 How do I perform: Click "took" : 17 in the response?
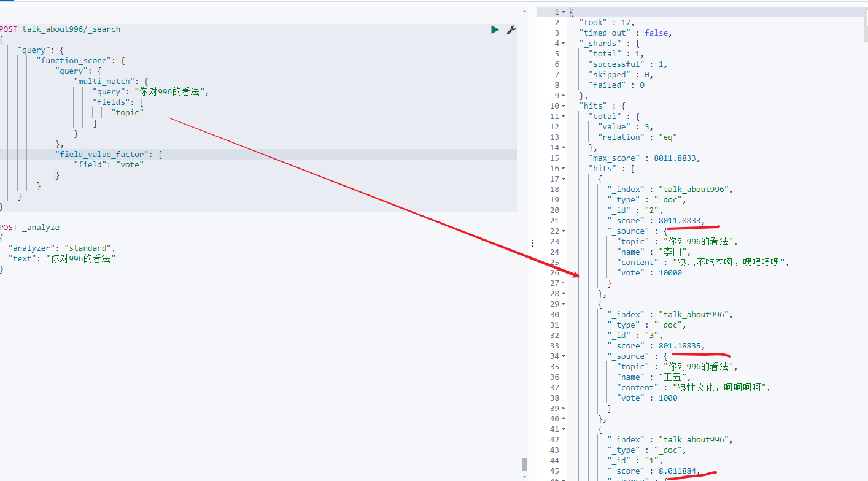coord(607,23)
